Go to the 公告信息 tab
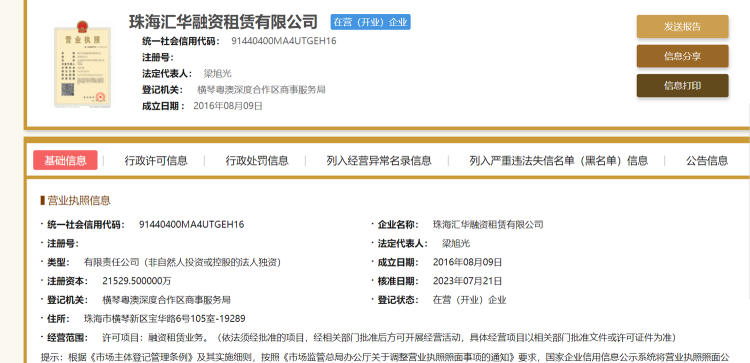 (707, 161)
